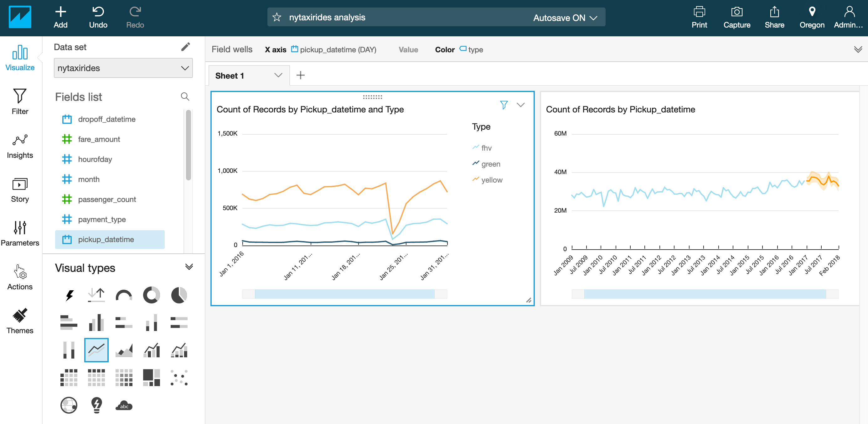Image resolution: width=868 pixels, height=424 pixels.
Task: Click the empty Value field well
Action: [x=408, y=49]
